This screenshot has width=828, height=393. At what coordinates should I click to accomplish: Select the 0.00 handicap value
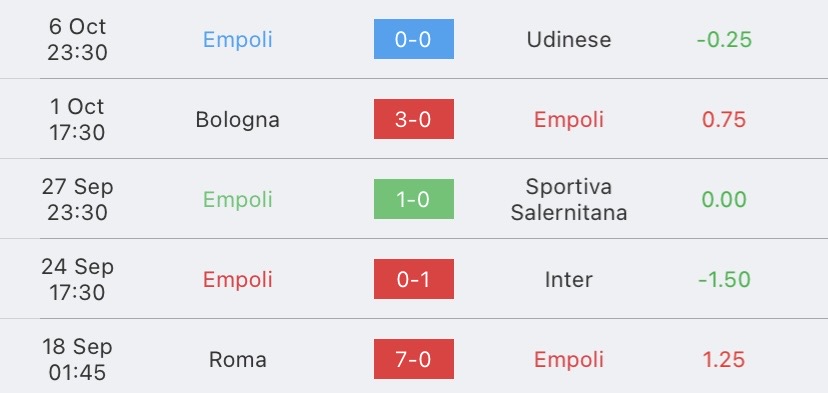[724, 200]
